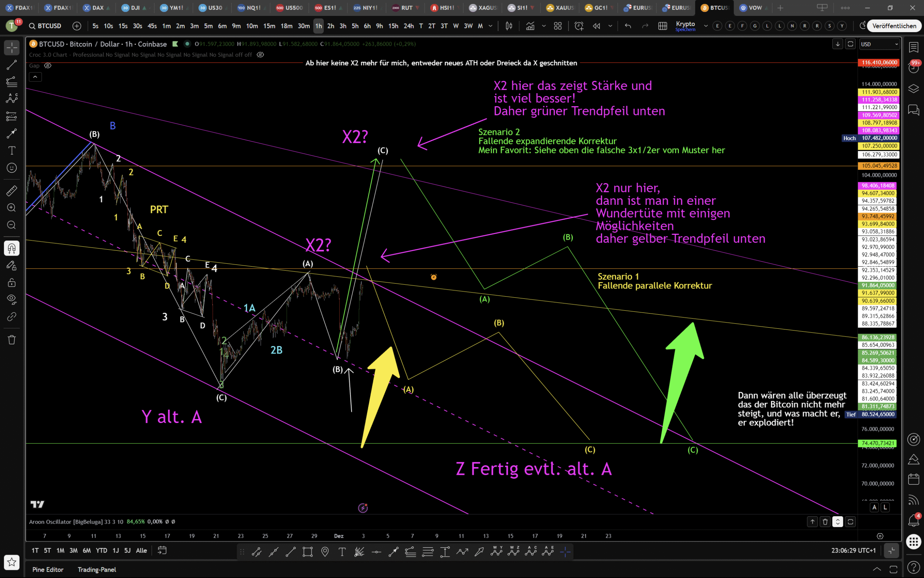The image size is (924, 578).
Task: Toggle the logarithmic L scale button
Action: pyautogui.click(x=885, y=507)
